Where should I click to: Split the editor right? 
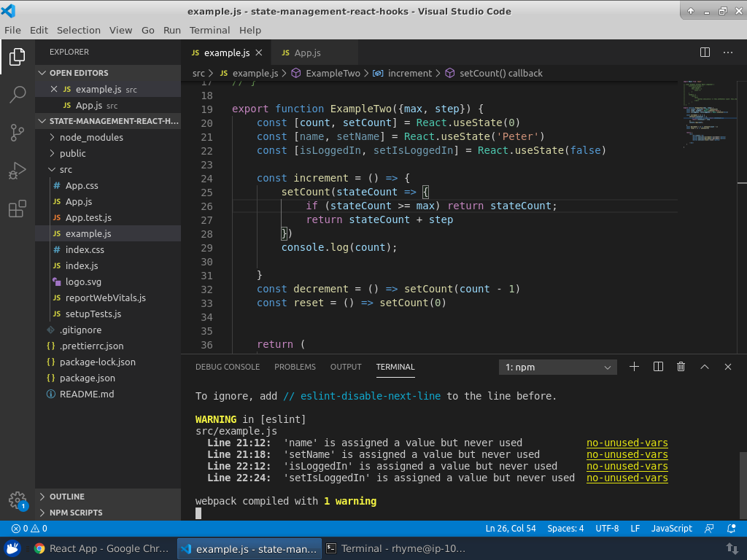click(705, 52)
